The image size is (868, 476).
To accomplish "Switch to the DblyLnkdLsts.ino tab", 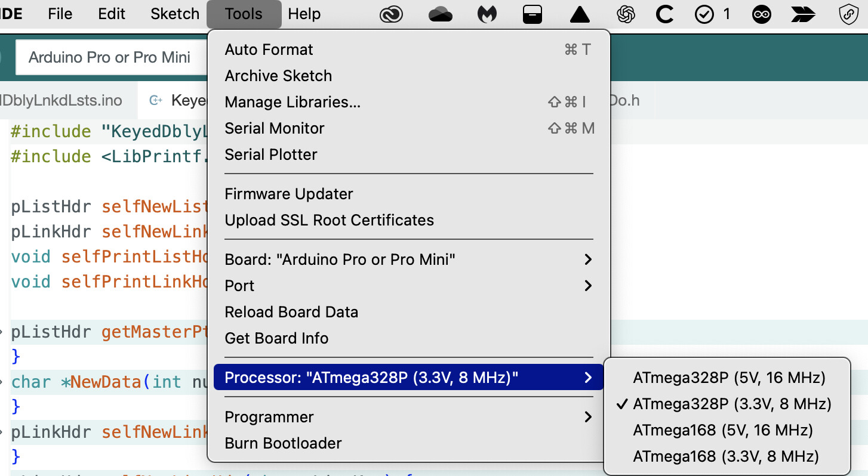I will click(x=60, y=100).
